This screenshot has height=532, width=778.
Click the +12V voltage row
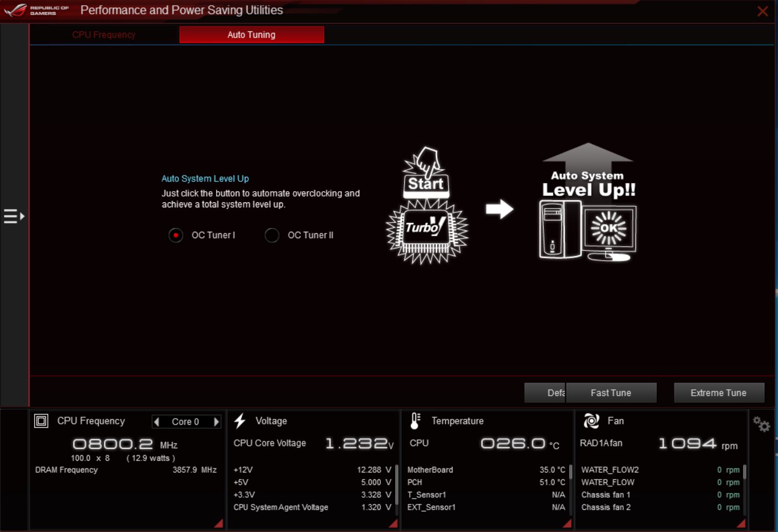[x=312, y=469]
